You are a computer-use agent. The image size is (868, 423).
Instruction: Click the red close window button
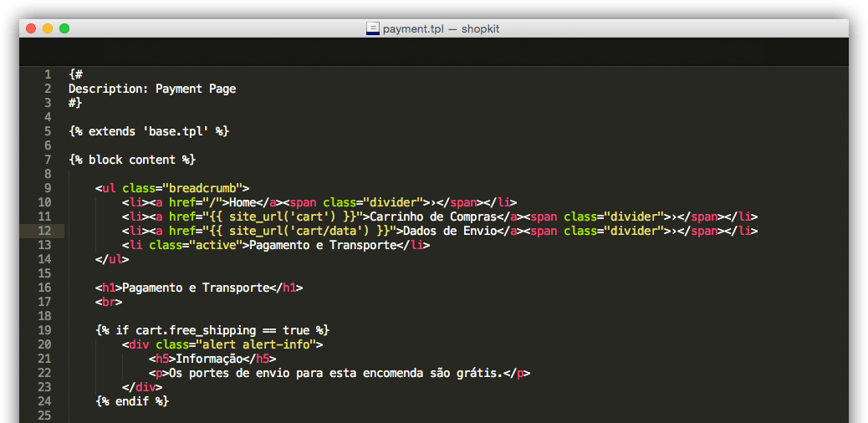point(31,28)
